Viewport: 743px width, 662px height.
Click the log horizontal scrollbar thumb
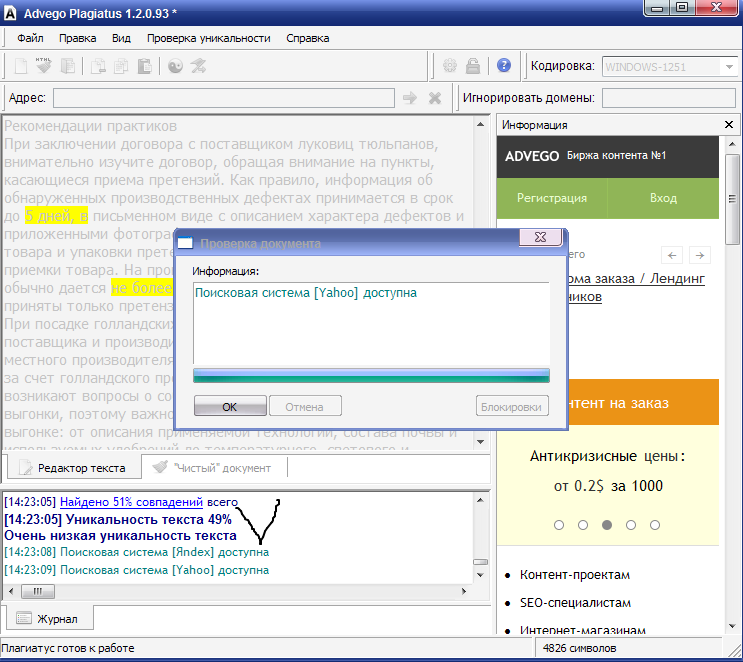click(38, 591)
